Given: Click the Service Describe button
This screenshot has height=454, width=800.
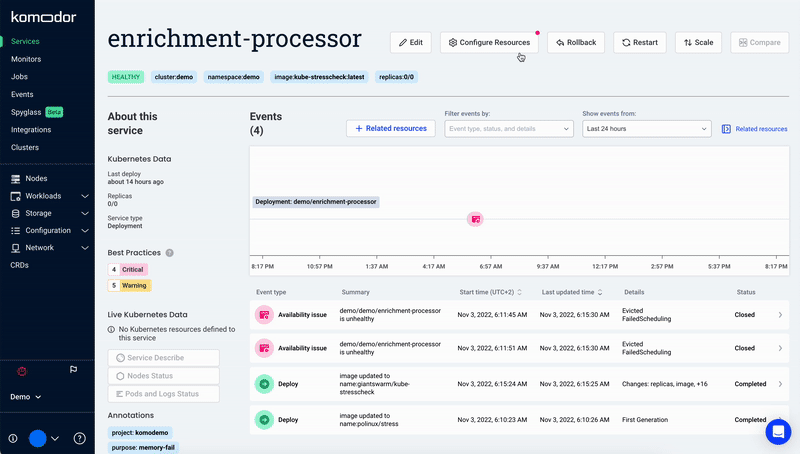Looking at the screenshot, I should [x=164, y=358].
